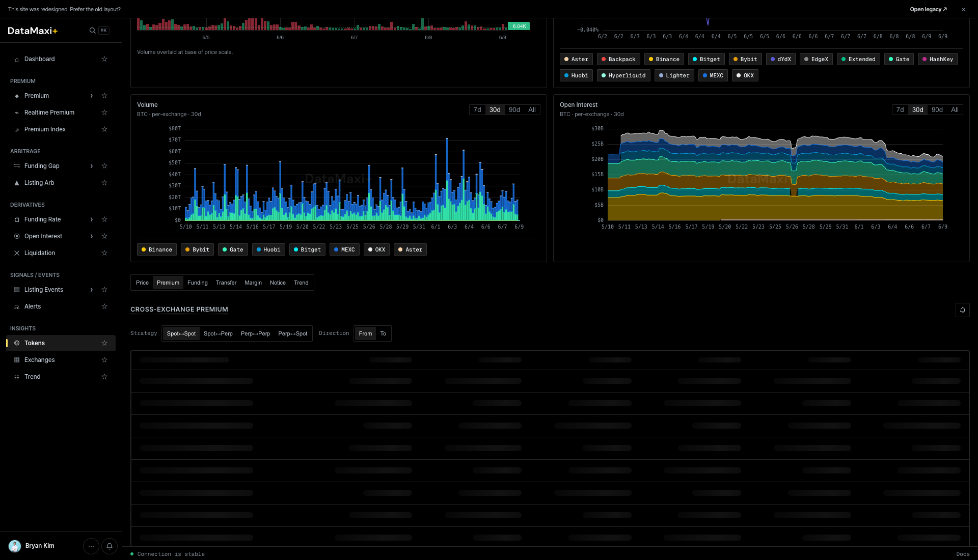Set Open Interest range to 7d
The image size is (978, 560).
(x=900, y=110)
